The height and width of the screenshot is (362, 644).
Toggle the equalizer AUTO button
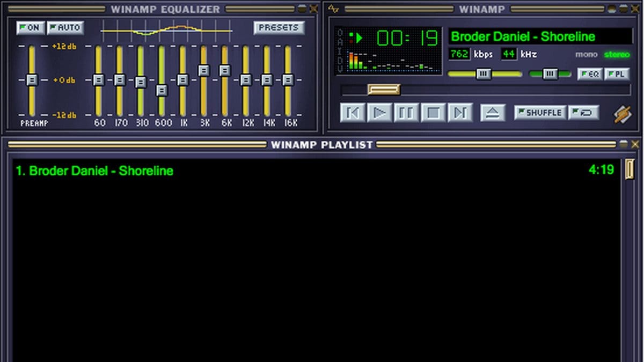[65, 28]
